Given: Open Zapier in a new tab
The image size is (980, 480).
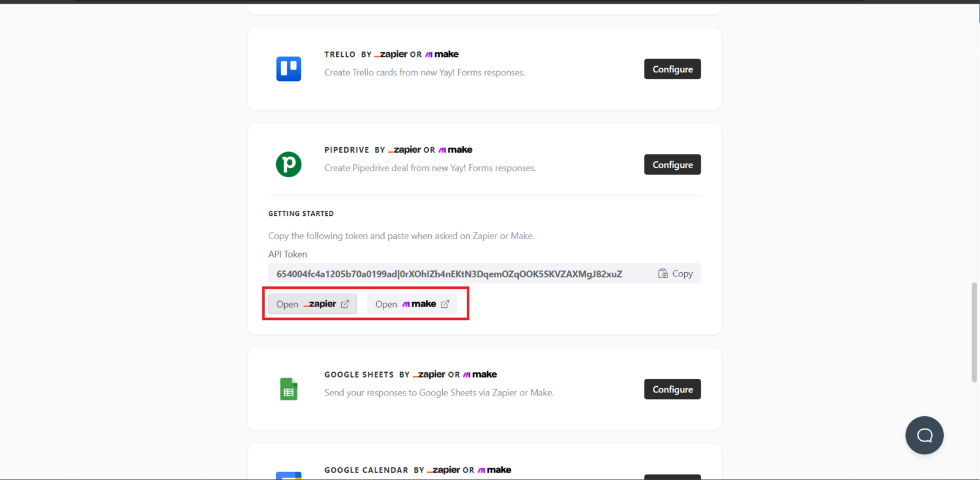Looking at the screenshot, I should pyautogui.click(x=312, y=304).
